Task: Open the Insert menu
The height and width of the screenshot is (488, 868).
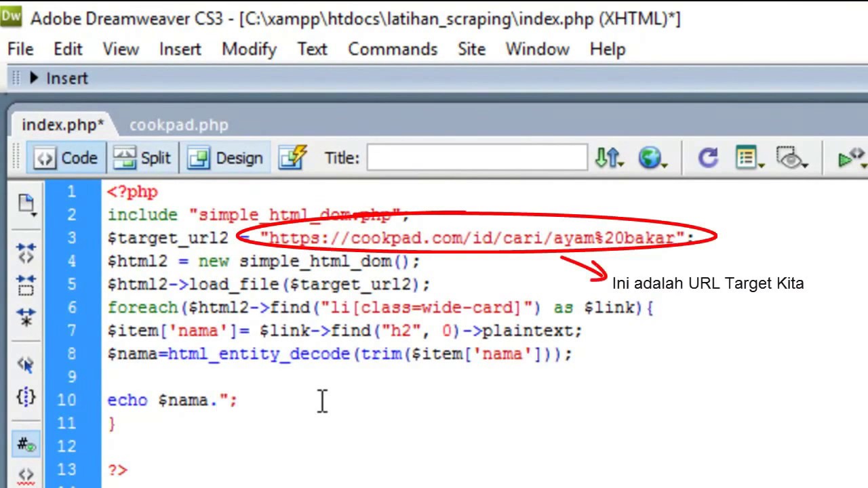Action: click(180, 49)
